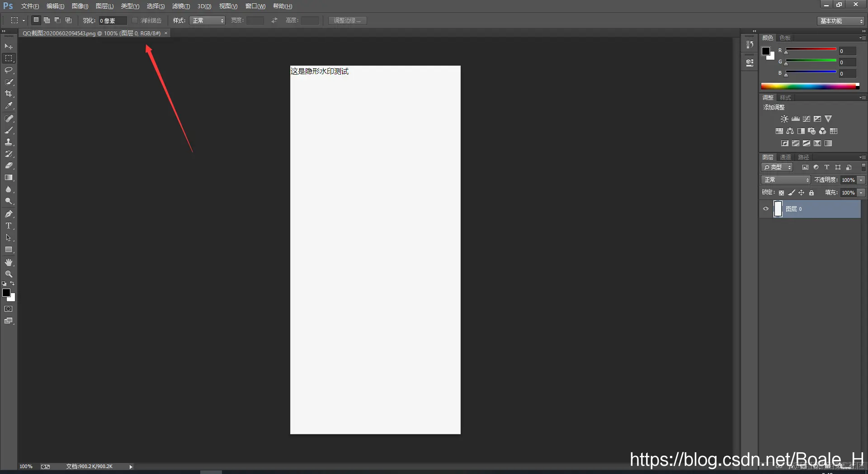Image resolution: width=868 pixels, height=474 pixels.
Task: Open the 文件 menu
Action: pos(30,6)
